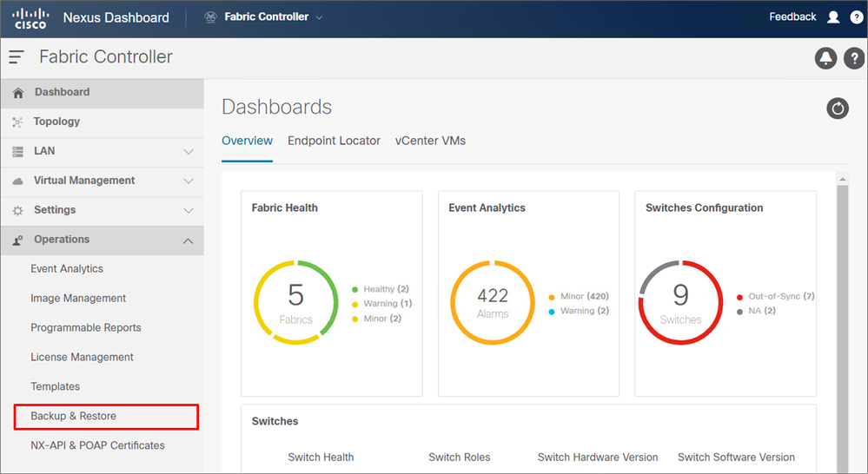Open Programmable Reports
Viewport: 868px width, 474px height.
(86, 327)
